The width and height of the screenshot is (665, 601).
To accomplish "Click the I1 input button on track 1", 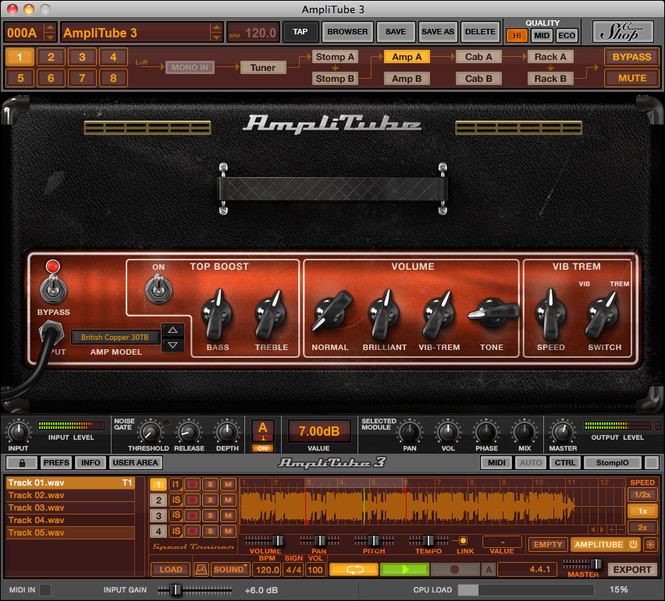I will point(176,484).
